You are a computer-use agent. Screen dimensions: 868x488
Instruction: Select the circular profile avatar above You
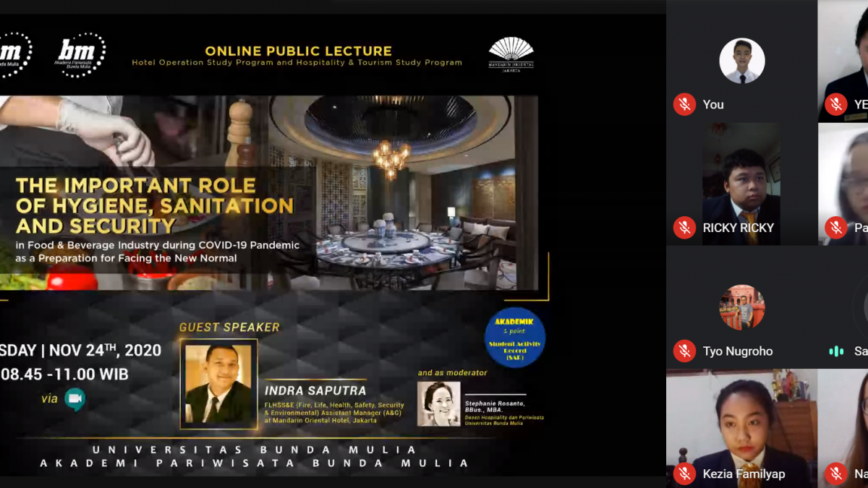(x=742, y=61)
